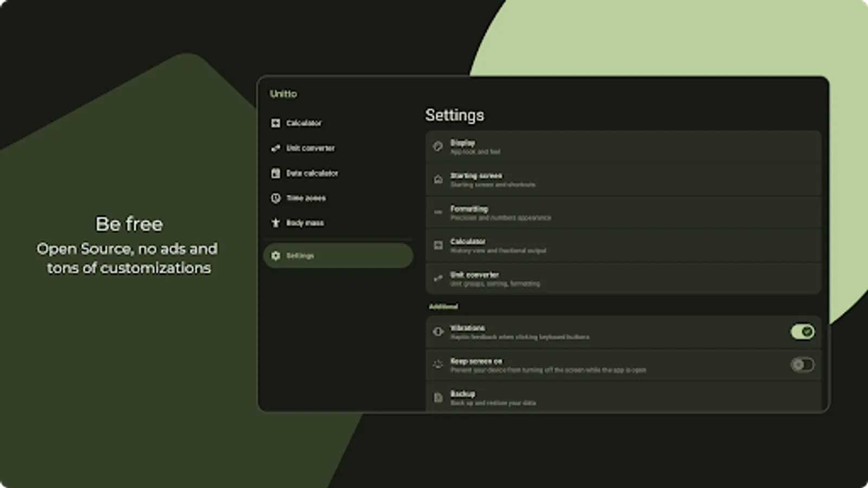This screenshot has height=488, width=868.
Task: Click the Unitto app title
Action: click(x=283, y=94)
